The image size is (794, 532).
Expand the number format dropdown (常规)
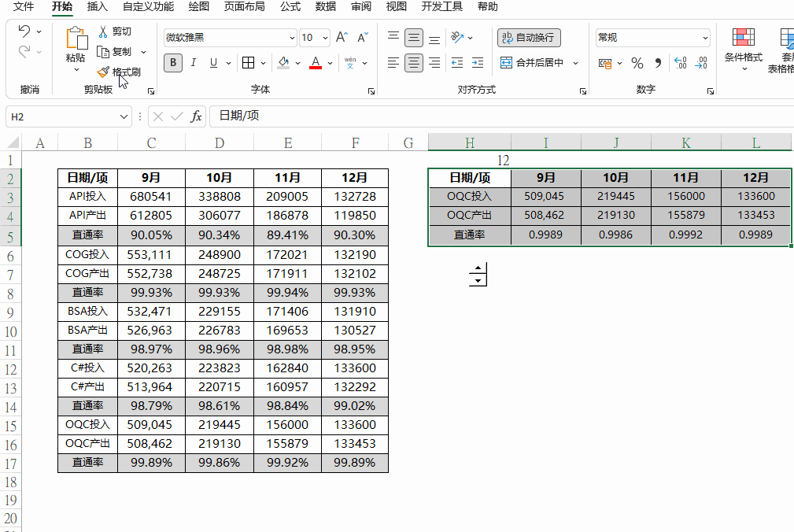coord(705,37)
